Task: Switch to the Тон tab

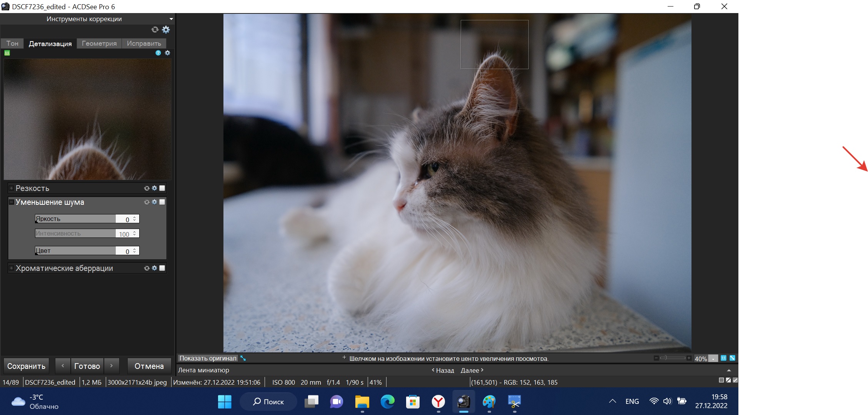Action: tap(12, 43)
